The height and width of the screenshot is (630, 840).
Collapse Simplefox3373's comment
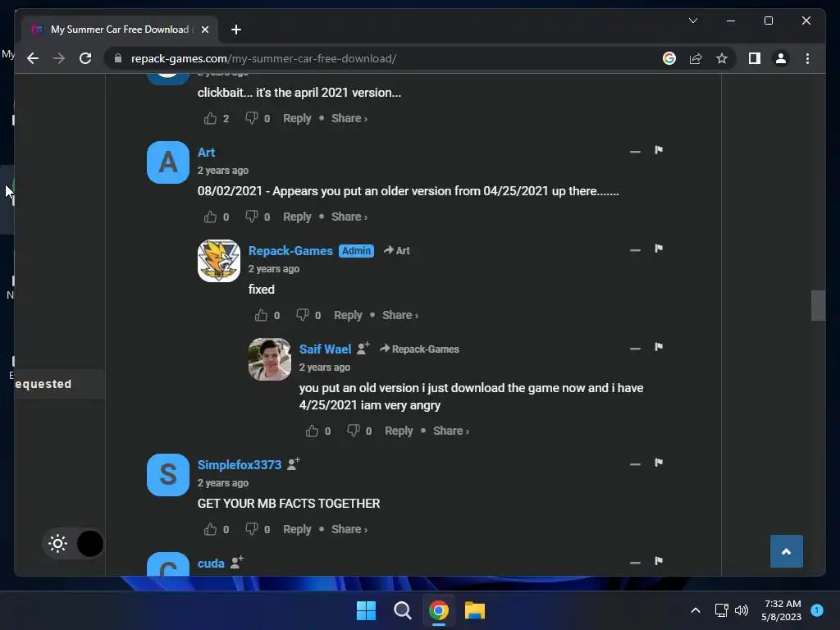635,464
